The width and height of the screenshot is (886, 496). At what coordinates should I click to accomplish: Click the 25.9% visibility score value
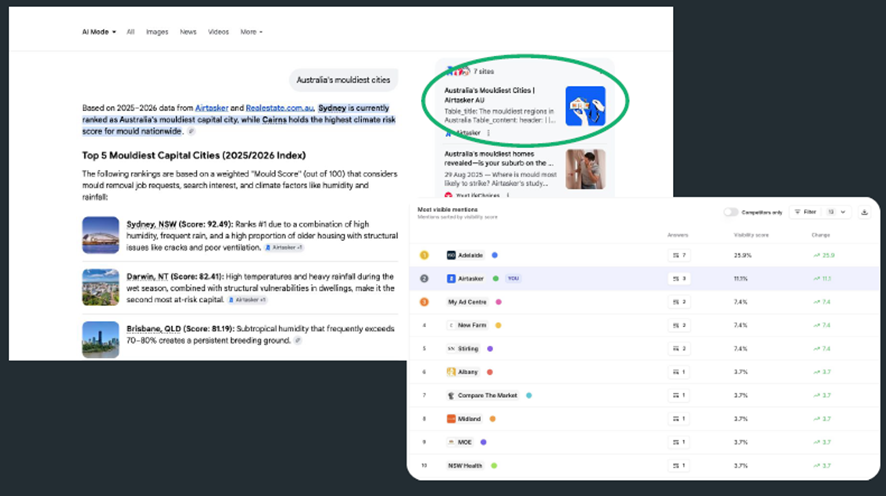pos(742,255)
